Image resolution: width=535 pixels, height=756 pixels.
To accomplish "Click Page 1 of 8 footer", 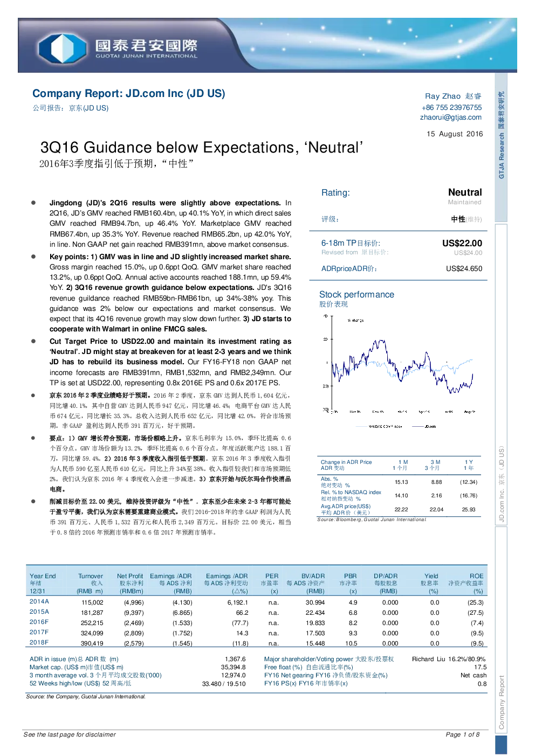I will click(x=462, y=734).
